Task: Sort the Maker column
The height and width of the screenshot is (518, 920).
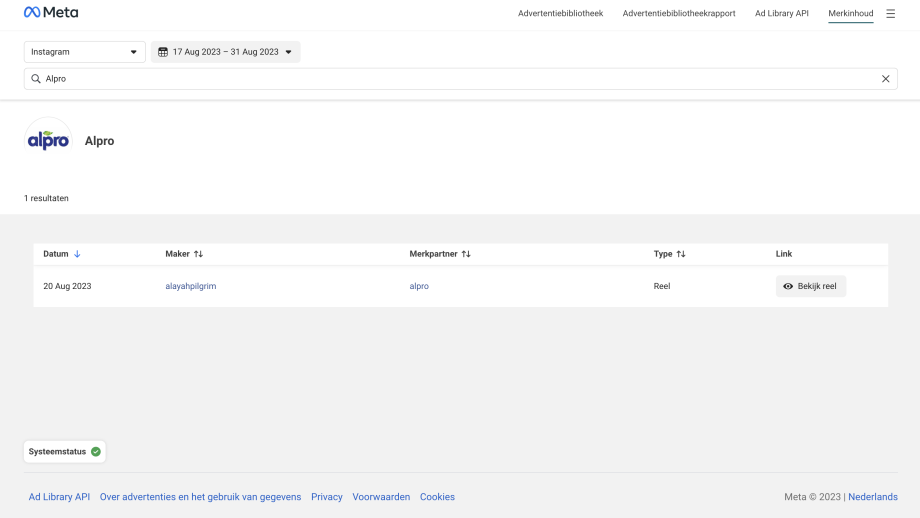Action: (x=198, y=254)
